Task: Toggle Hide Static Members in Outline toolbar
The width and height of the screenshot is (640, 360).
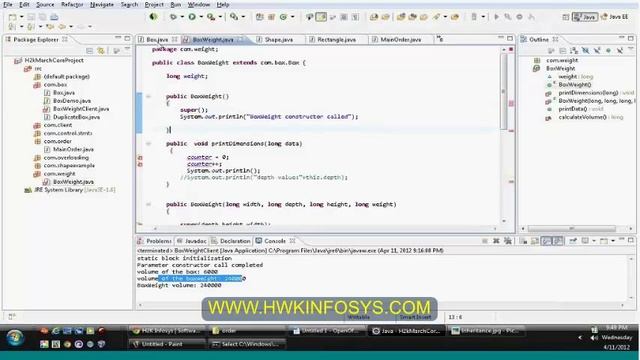Action: (597, 51)
